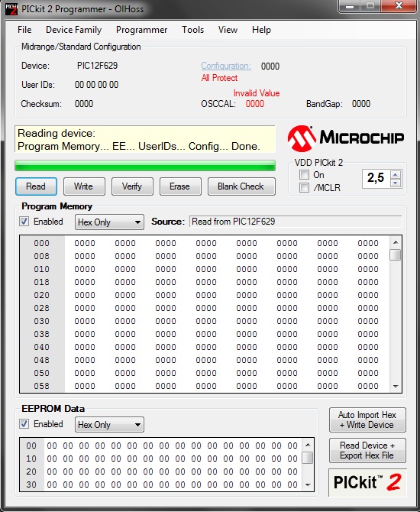
Task: Click EEPROM address row 00
Action: pos(31,446)
